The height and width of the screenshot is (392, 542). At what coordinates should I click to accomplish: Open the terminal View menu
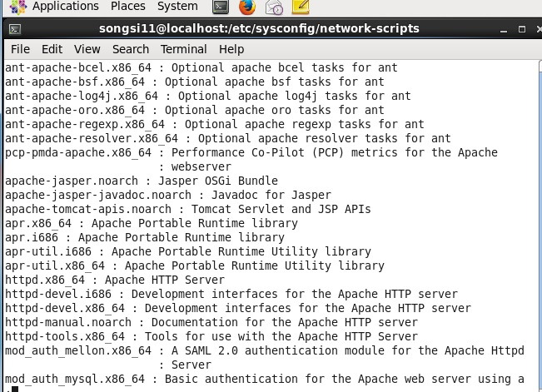tap(87, 49)
